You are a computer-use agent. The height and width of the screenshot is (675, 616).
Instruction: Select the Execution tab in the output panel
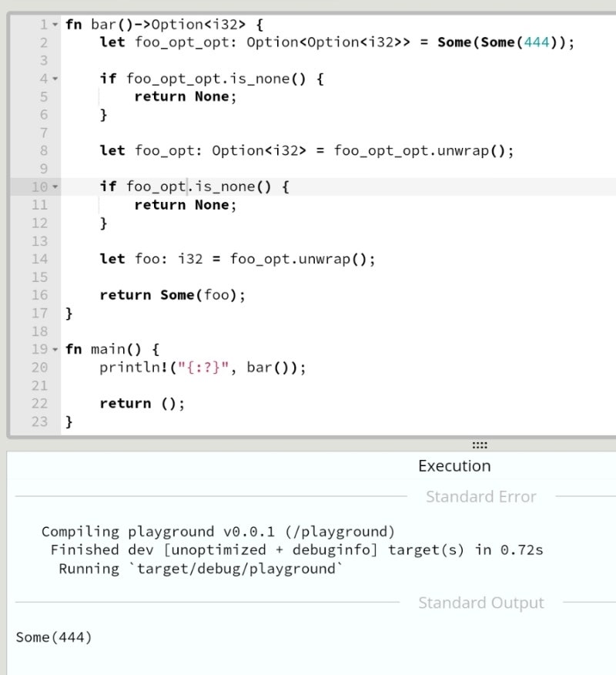(x=454, y=466)
